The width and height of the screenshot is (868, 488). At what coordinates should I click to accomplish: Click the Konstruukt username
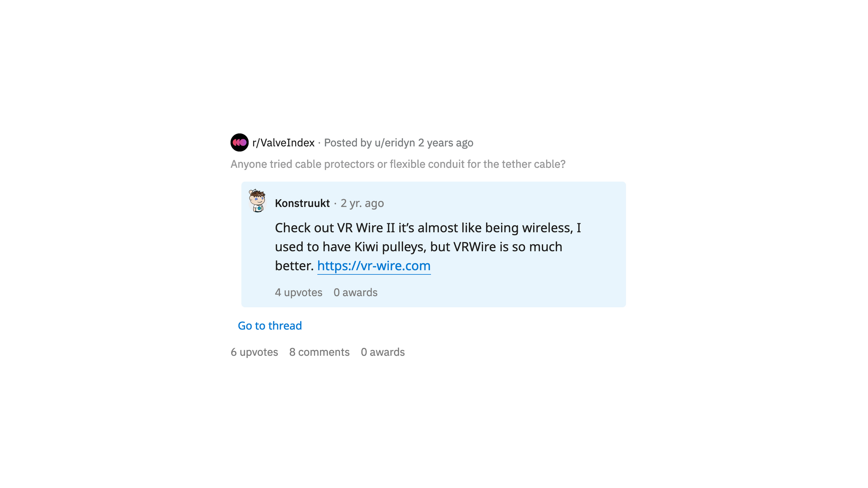[302, 203]
